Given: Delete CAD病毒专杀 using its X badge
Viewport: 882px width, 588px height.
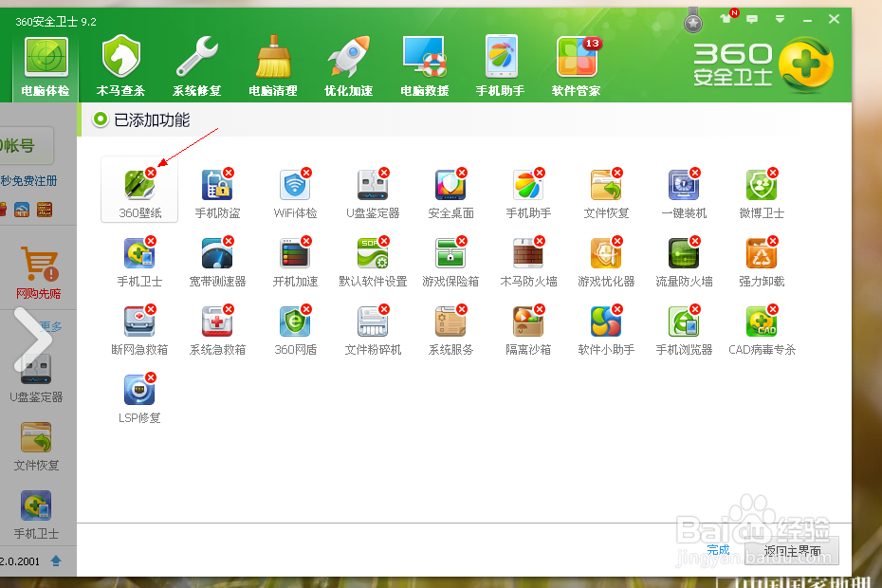Looking at the screenshot, I should pos(775,311).
